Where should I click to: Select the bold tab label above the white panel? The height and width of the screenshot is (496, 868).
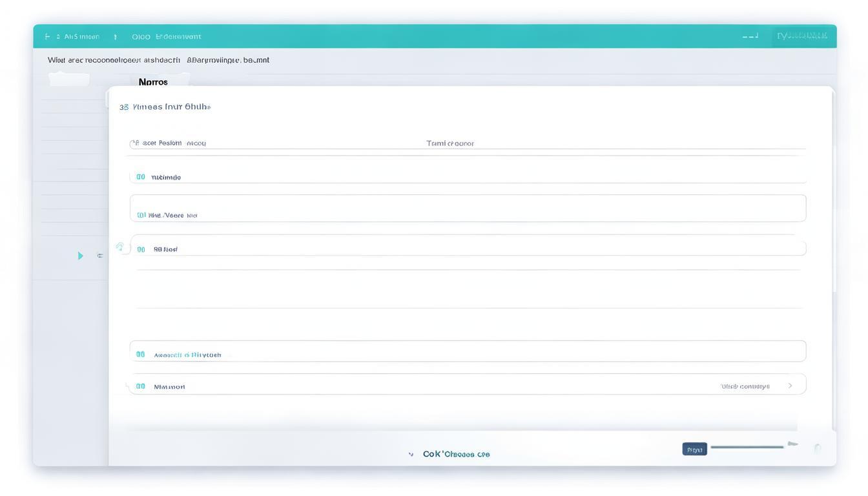[x=153, y=82]
